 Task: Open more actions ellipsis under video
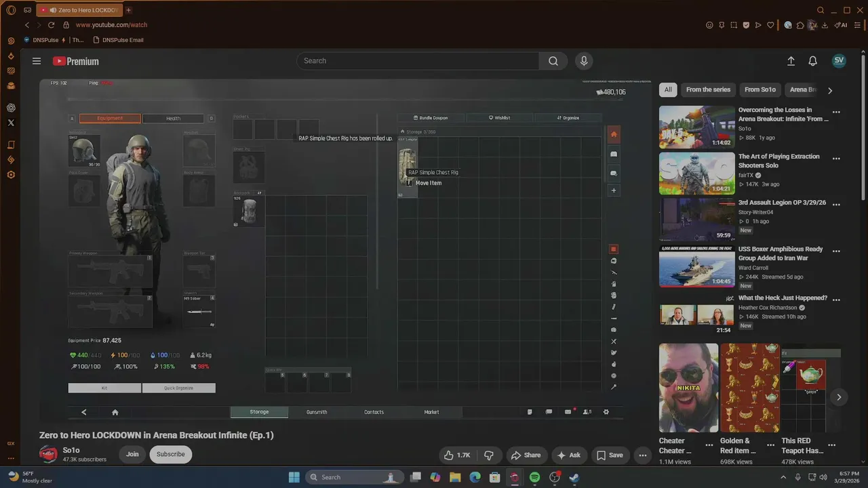(642, 455)
